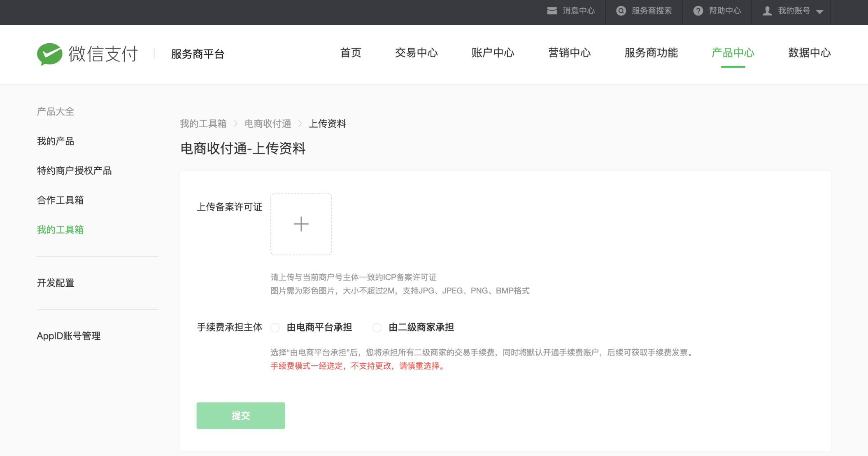Image resolution: width=868 pixels, height=456 pixels.
Task: Open the 产品中心 navigation tab
Action: pyautogui.click(x=733, y=53)
